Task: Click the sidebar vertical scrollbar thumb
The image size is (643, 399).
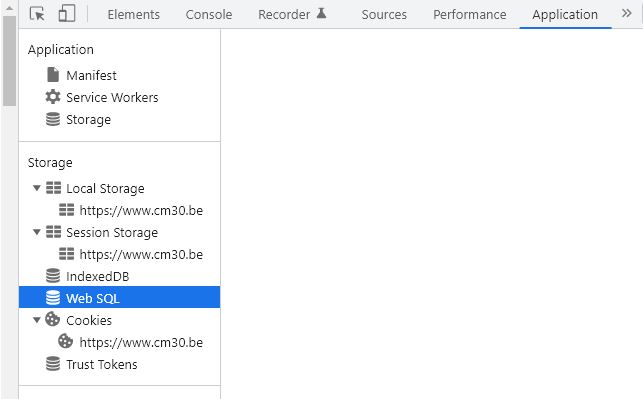Action: 9,61
